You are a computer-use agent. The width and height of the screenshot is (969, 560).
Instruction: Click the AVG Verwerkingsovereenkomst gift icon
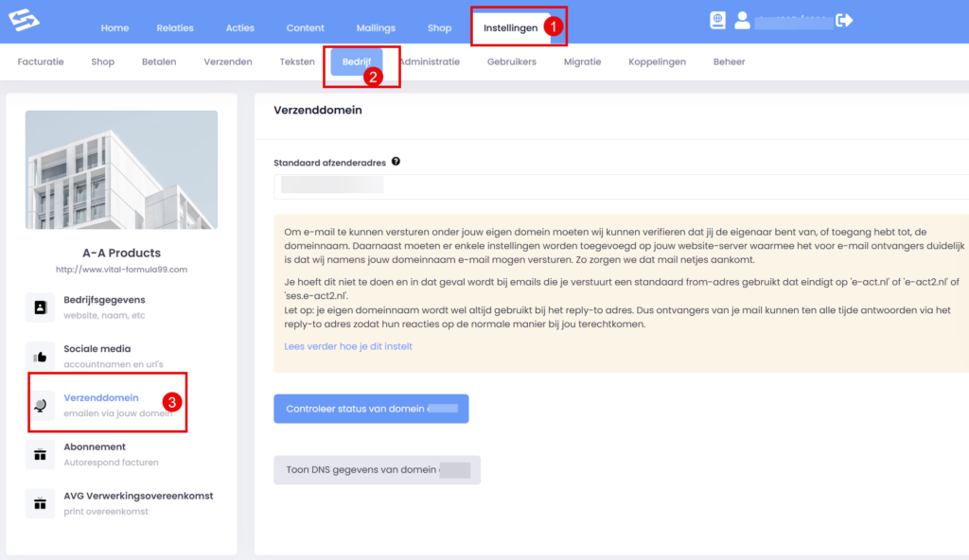[x=40, y=503]
